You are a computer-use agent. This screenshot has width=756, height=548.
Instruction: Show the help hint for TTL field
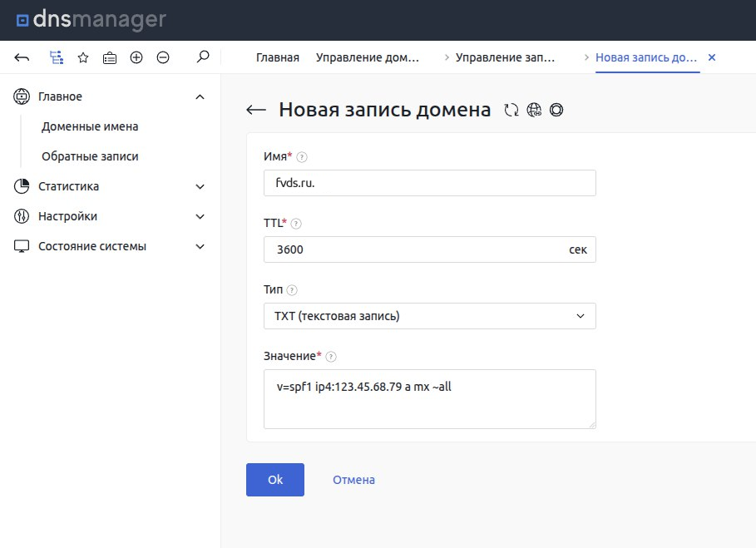pyautogui.click(x=296, y=224)
